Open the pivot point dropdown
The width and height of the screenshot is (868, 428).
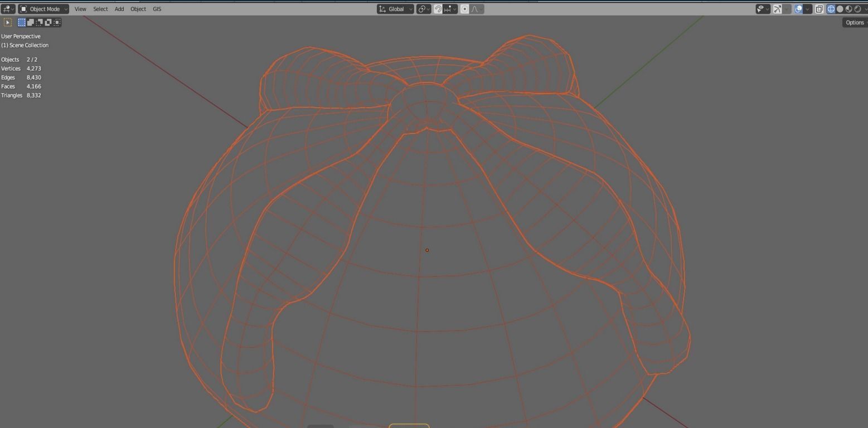[424, 9]
